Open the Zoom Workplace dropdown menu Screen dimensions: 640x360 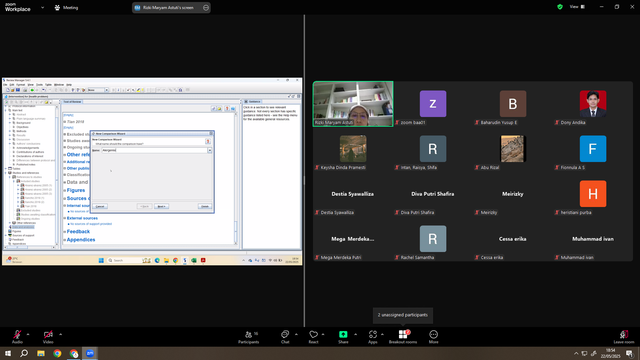[x=42, y=7]
